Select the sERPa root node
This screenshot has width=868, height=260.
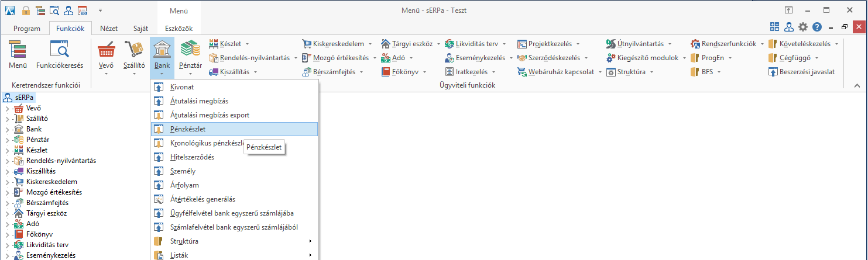(x=25, y=98)
